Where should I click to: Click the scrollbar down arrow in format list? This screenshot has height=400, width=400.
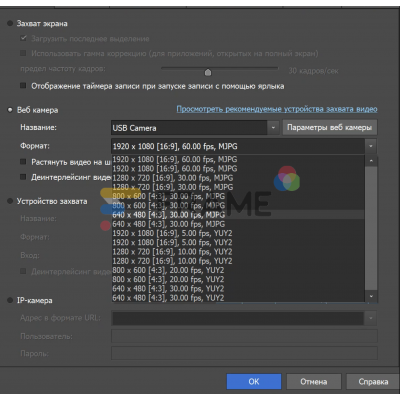tap(371, 296)
